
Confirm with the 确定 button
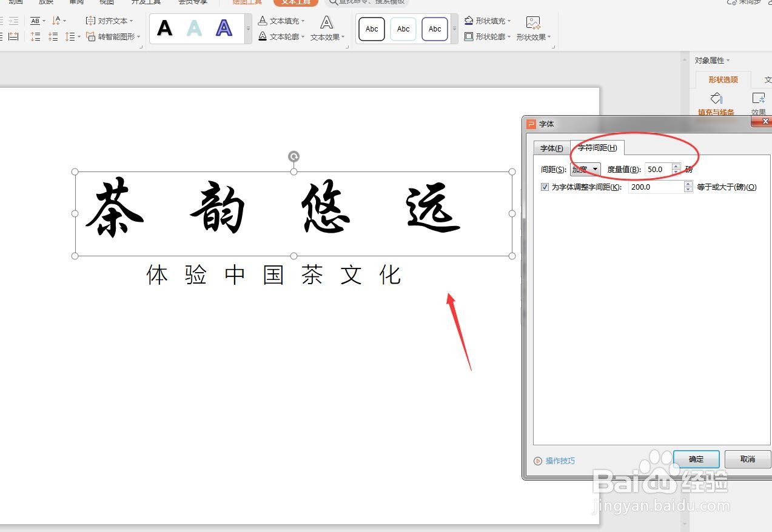tap(696, 459)
